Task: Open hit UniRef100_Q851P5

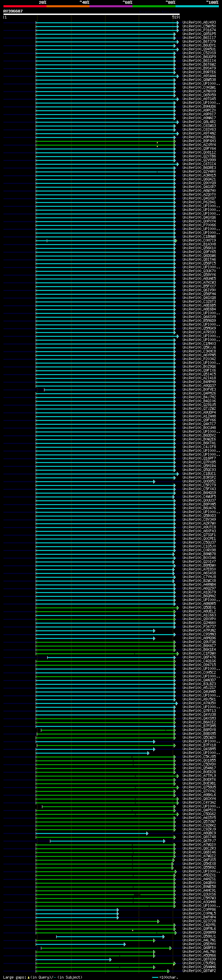Action: click(x=199, y=34)
